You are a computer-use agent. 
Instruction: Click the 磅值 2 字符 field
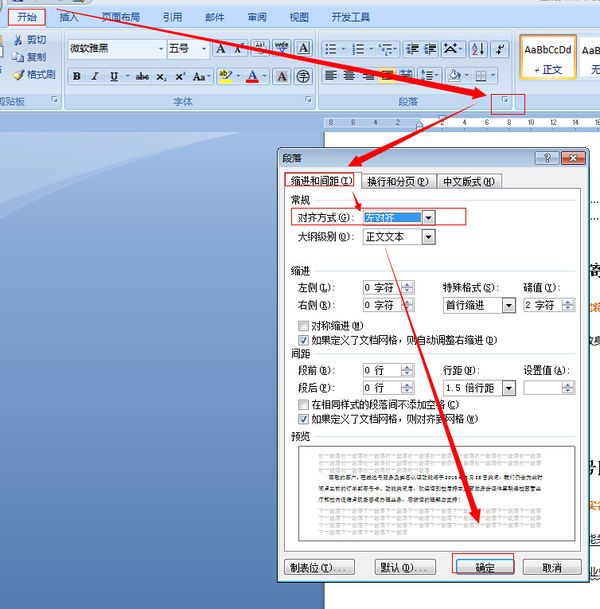[x=549, y=305]
